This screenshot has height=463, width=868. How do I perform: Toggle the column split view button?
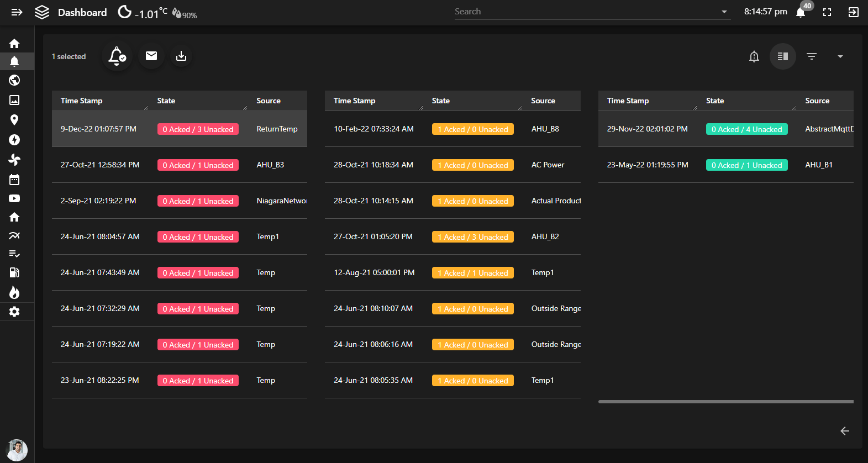point(782,56)
